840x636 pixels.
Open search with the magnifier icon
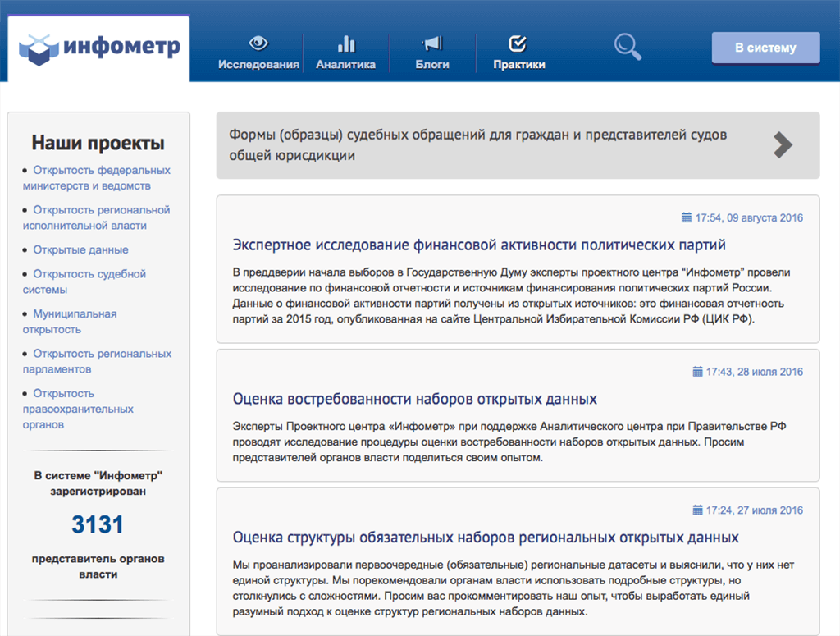pos(628,46)
